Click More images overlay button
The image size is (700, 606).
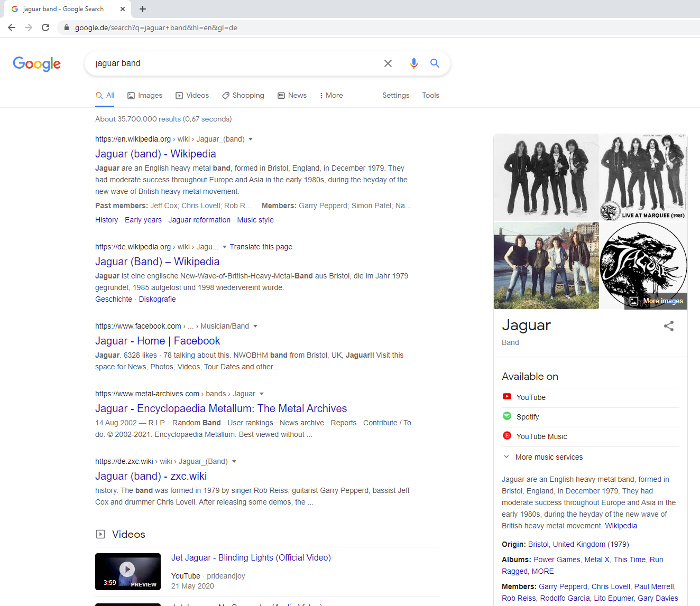656,301
